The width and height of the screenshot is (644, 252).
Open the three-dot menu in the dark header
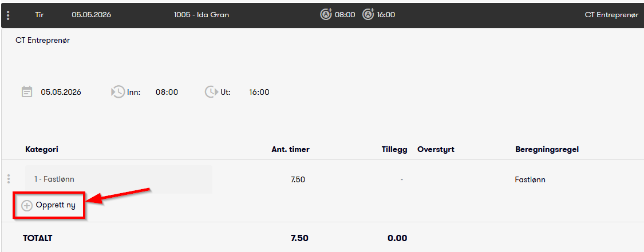pos(8,15)
